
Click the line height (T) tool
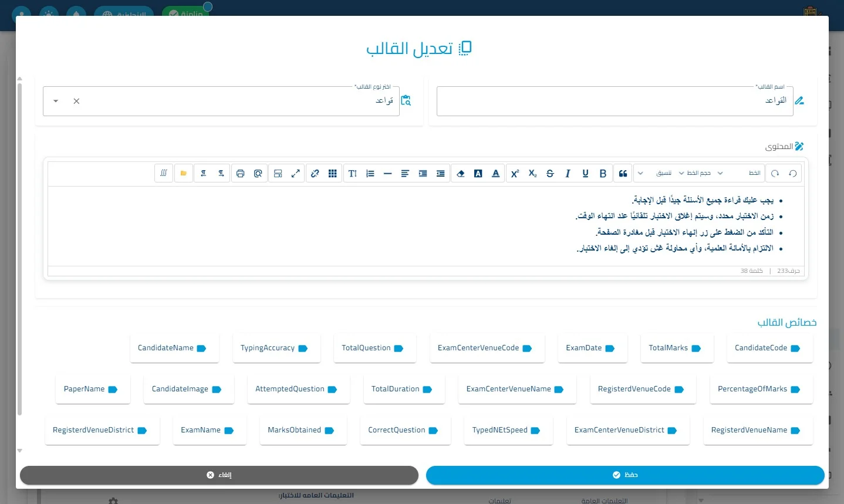[352, 174]
